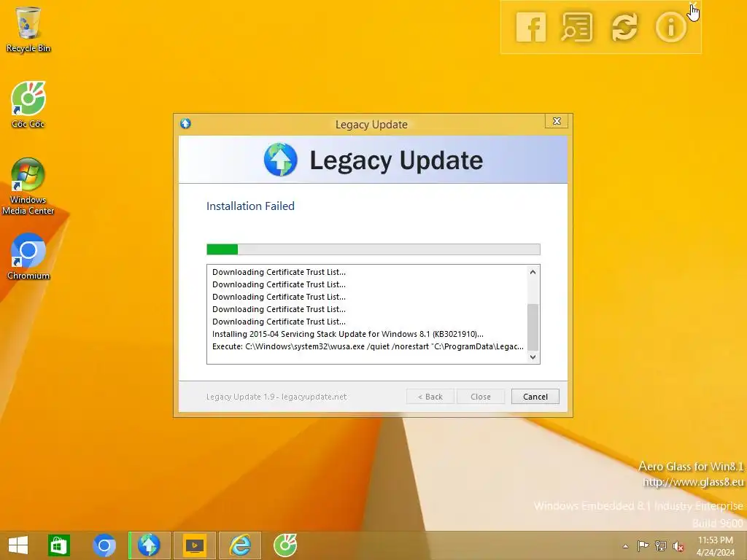
Task: Click the log list scrollbar thumb
Action: point(533,327)
